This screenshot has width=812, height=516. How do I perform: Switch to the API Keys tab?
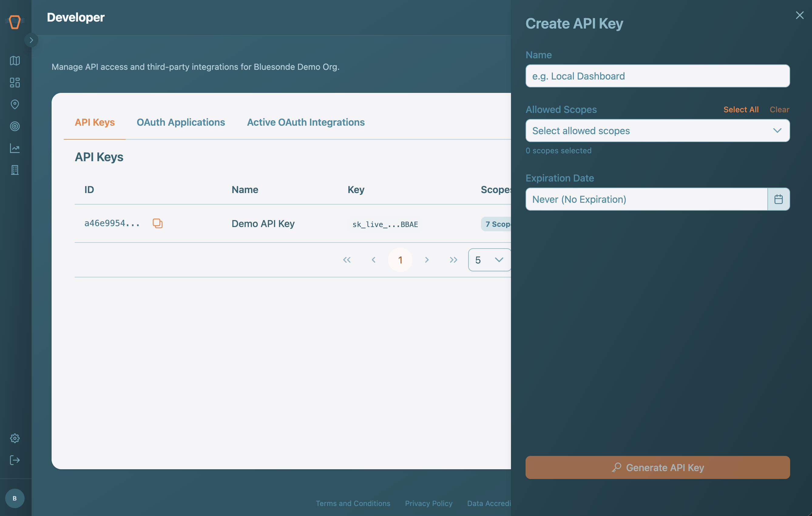coord(95,122)
